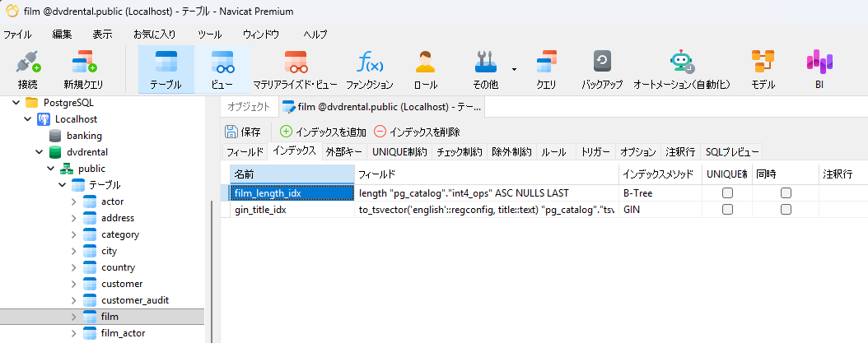Switch to the オブジェクト tab
The width and height of the screenshot is (868, 343).
coord(249,107)
